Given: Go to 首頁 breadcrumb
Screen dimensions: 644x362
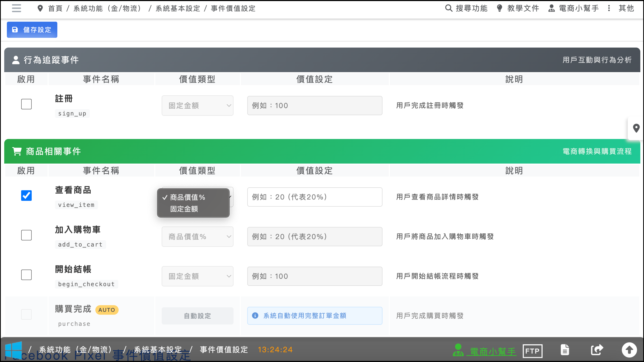Looking at the screenshot, I should pos(55,8).
